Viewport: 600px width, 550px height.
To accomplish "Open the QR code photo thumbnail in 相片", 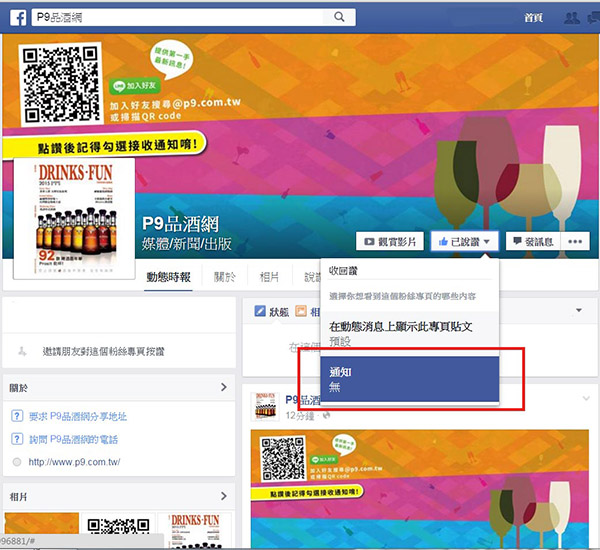I will coord(118,531).
